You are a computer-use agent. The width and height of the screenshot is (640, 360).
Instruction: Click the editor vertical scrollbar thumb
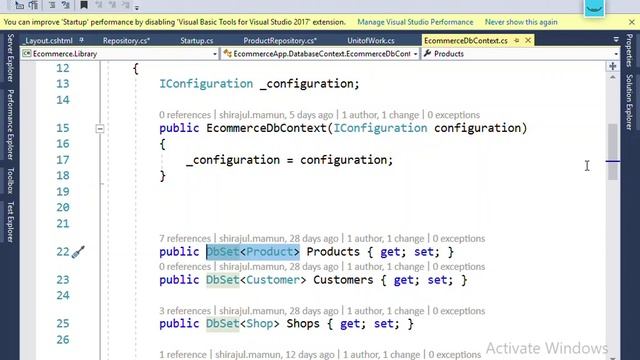(612, 151)
